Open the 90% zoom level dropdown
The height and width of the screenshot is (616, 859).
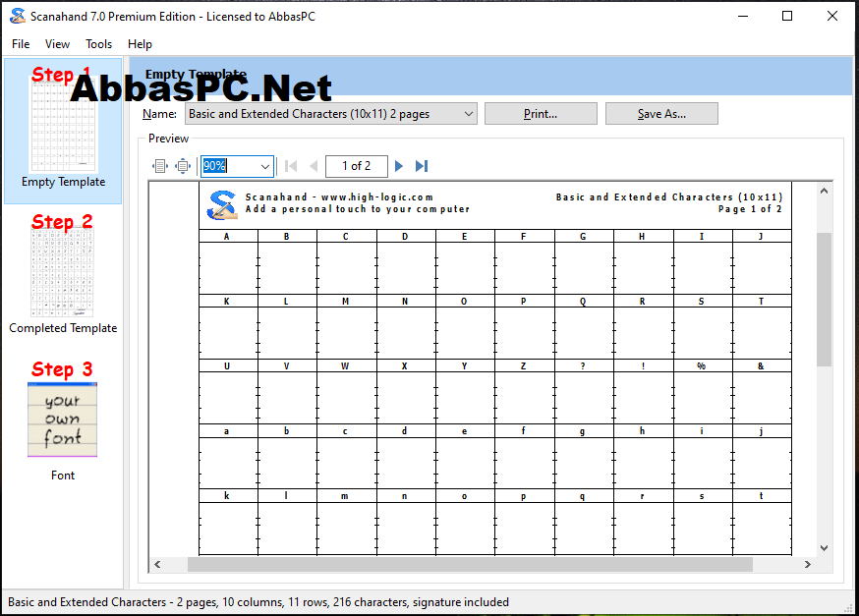pos(265,166)
